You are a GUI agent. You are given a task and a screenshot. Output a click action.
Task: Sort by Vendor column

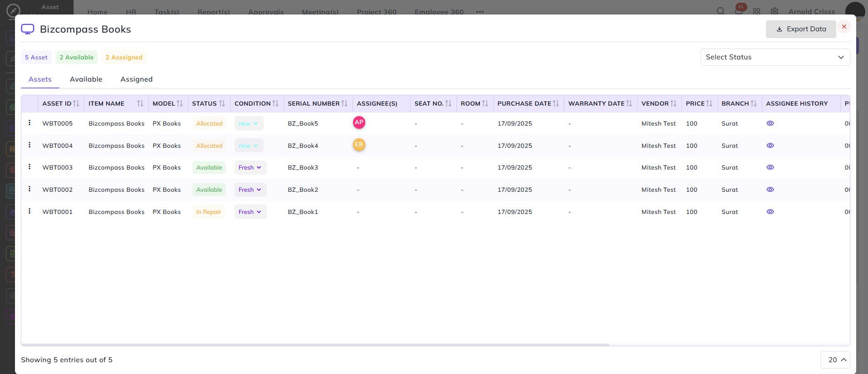tap(673, 103)
